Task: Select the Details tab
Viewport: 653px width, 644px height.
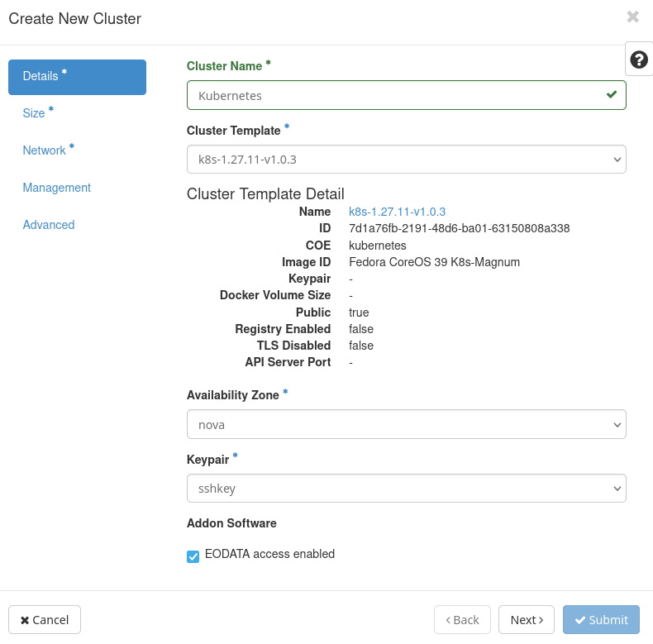Action: point(77,77)
